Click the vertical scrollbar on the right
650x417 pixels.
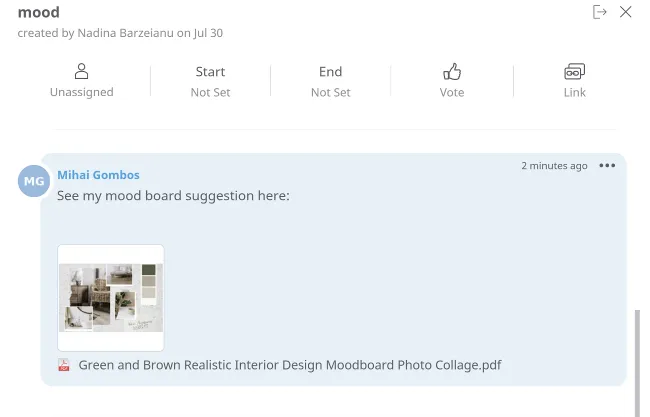(x=637, y=363)
